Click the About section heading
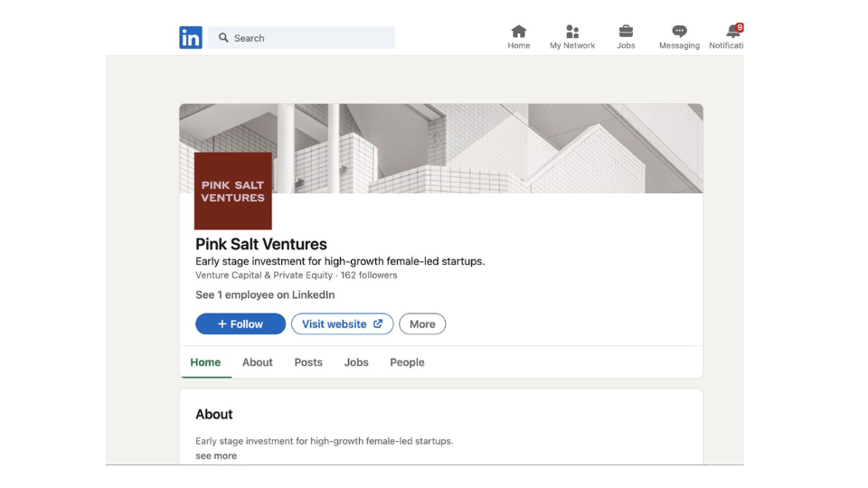Screen dimensions: 868x488 213,415
